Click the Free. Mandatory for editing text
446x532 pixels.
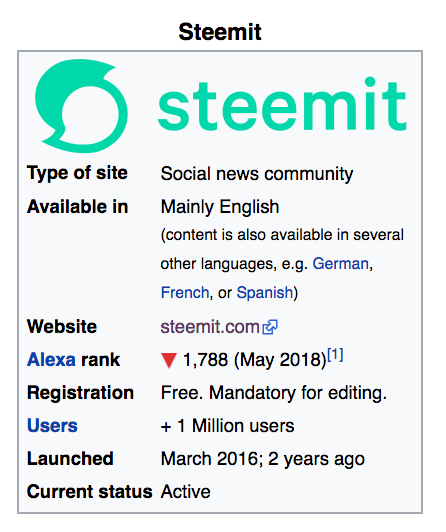(x=274, y=393)
